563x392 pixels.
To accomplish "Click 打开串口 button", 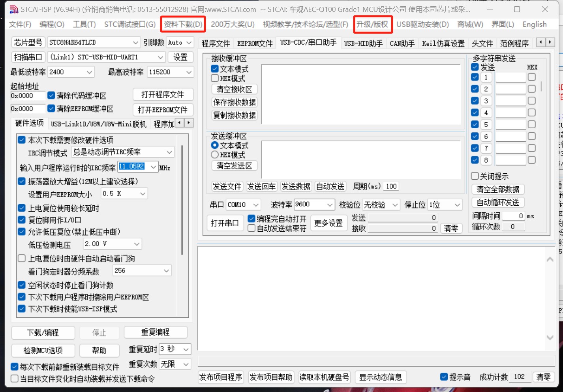I will coord(225,223).
